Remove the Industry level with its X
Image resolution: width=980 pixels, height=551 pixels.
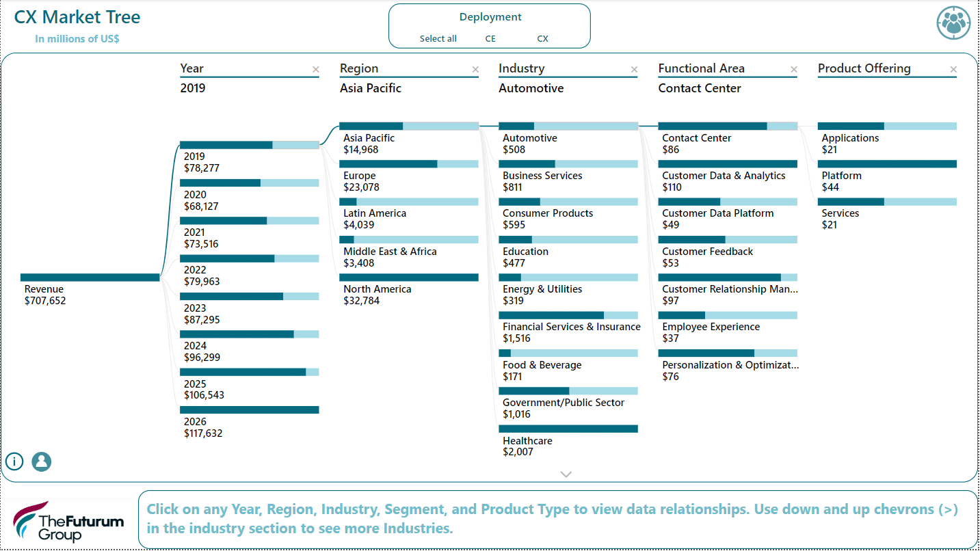tap(634, 69)
